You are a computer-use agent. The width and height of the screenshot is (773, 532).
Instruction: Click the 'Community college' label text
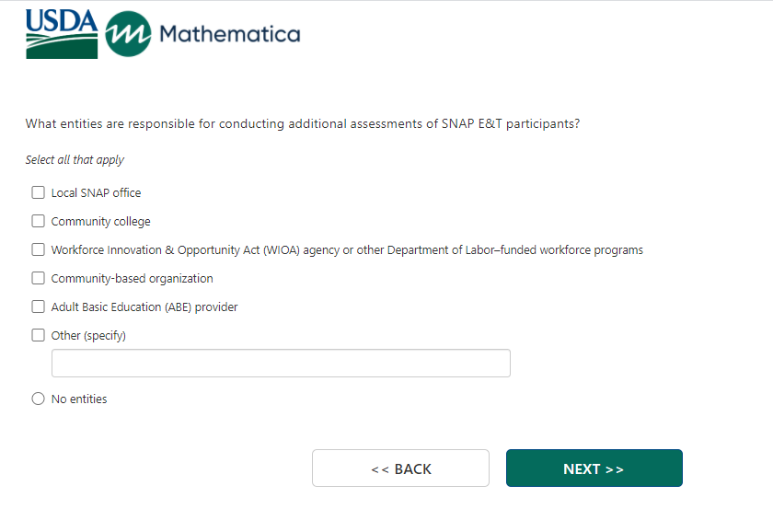pyautogui.click(x=100, y=222)
